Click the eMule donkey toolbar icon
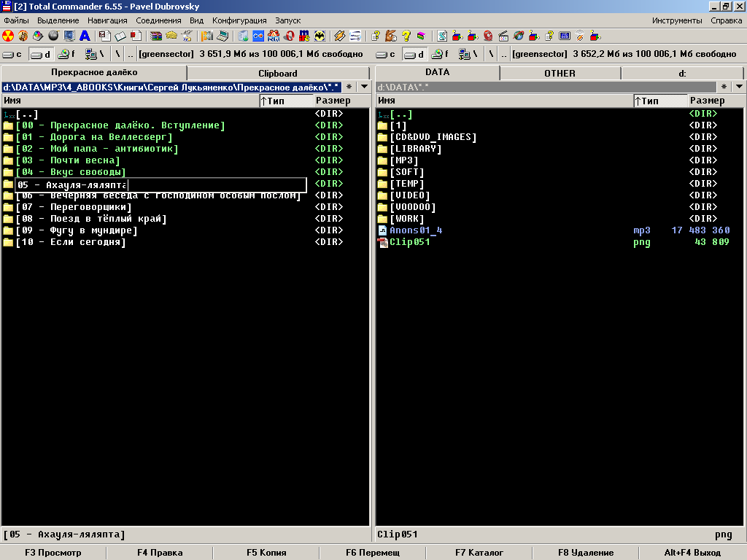 tap(391, 36)
